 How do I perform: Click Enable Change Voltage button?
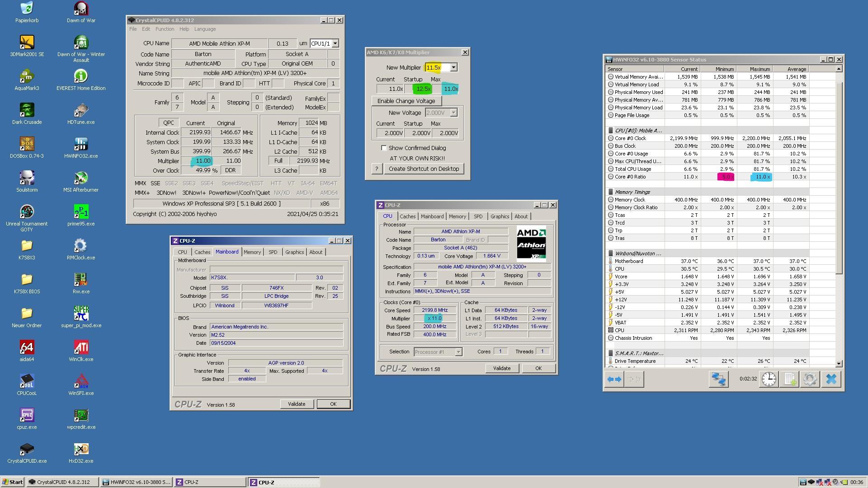[406, 101]
